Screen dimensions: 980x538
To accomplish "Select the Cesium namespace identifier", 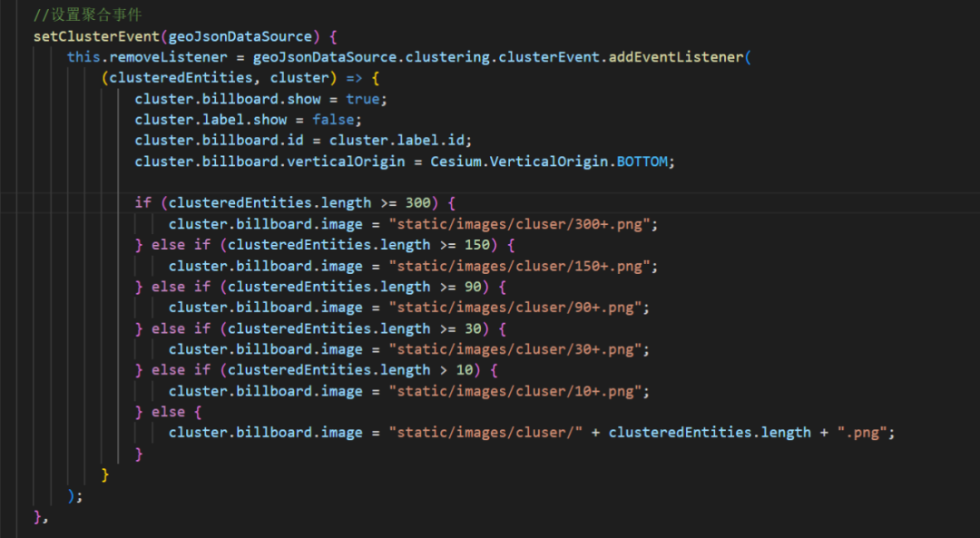I will click(456, 161).
